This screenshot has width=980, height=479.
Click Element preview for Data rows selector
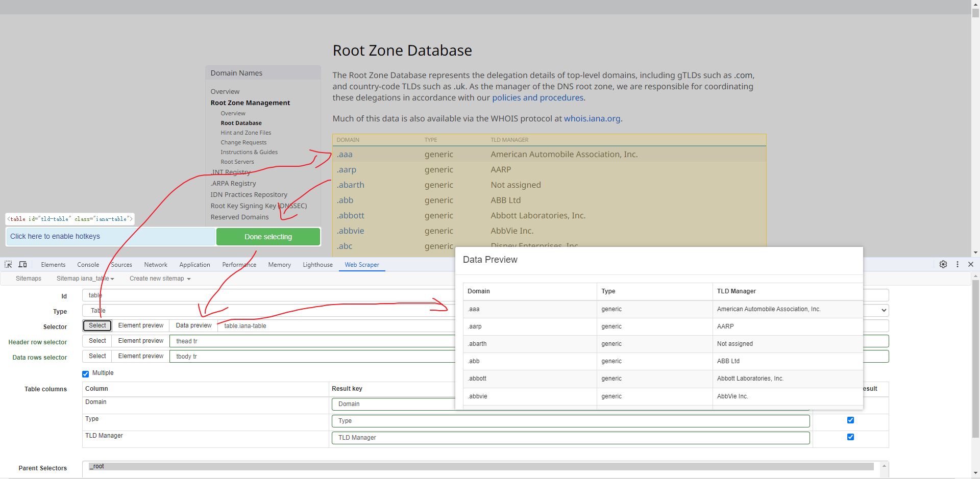click(141, 356)
